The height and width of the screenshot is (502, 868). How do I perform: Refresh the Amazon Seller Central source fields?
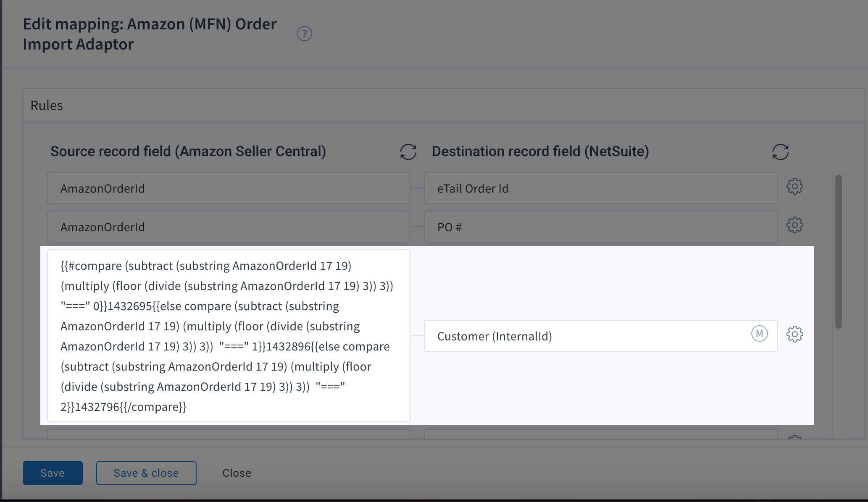pyautogui.click(x=408, y=152)
